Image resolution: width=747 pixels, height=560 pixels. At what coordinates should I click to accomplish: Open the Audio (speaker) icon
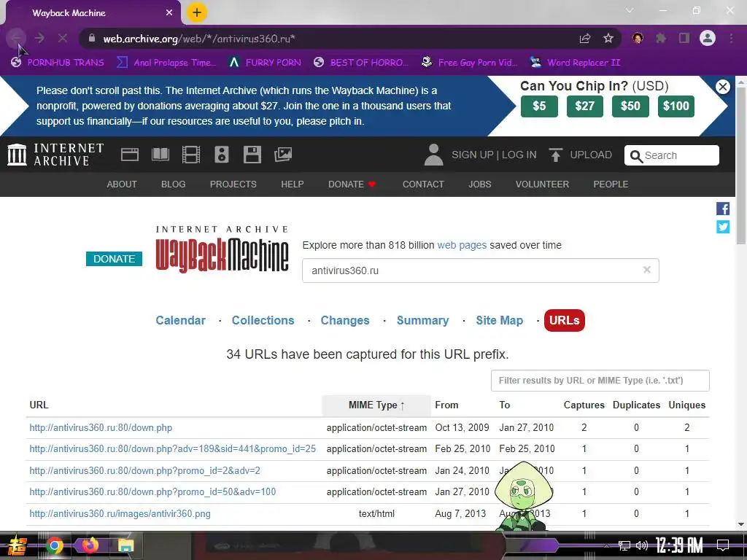point(222,155)
